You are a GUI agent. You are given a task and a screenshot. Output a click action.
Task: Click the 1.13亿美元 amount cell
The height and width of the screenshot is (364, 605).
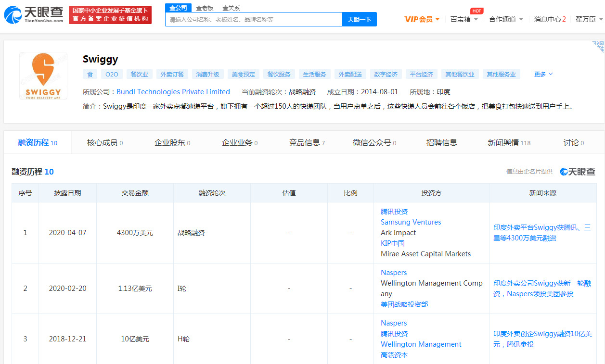pyautogui.click(x=135, y=289)
